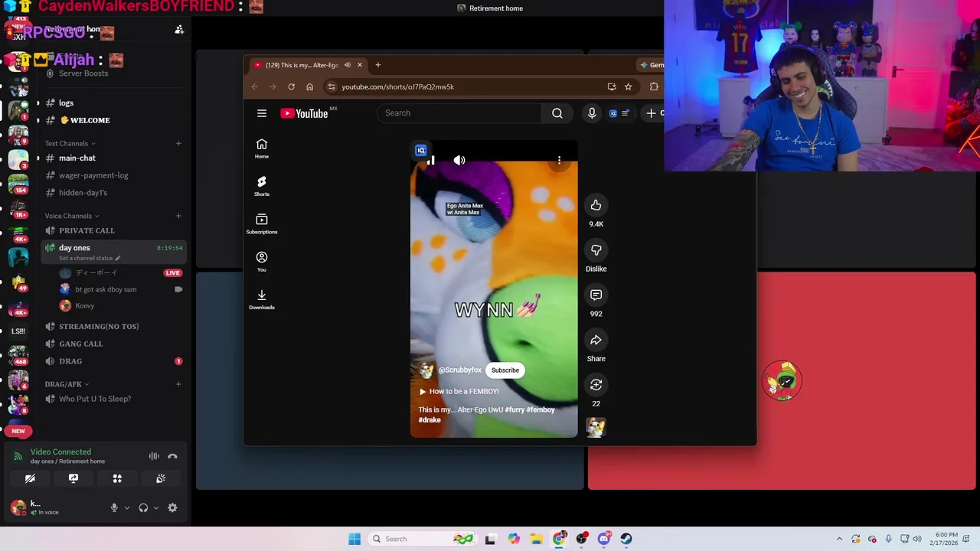Viewport: 980px width, 551px height.
Task: Turn on camera in Discord voice panel
Action: click(x=30, y=478)
